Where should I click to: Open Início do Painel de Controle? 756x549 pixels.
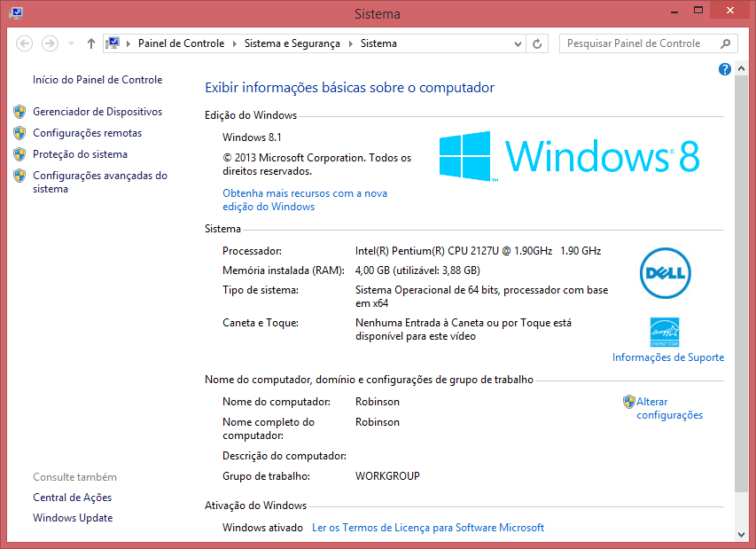pos(97,80)
